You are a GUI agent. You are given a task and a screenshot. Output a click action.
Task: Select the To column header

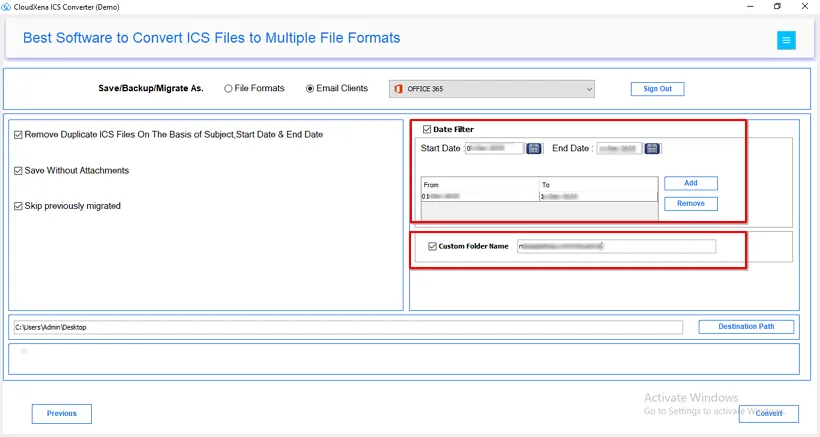click(598, 185)
